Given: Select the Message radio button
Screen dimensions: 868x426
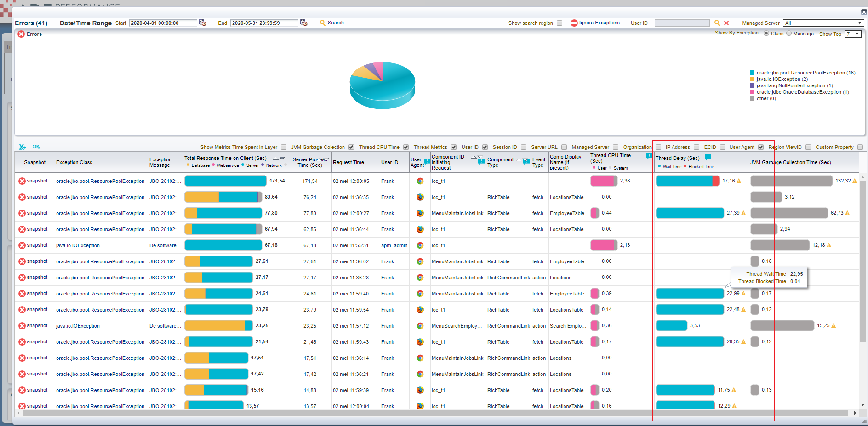Looking at the screenshot, I should [789, 33].
